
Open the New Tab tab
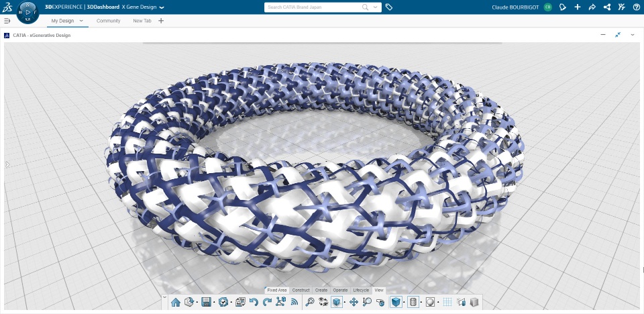pos(142,21)
